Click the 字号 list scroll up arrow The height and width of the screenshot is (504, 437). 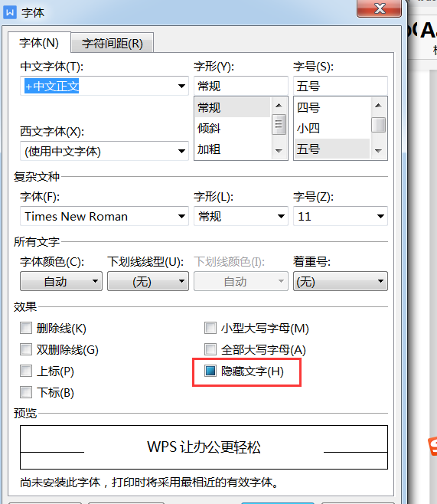[x=378, y=105]
